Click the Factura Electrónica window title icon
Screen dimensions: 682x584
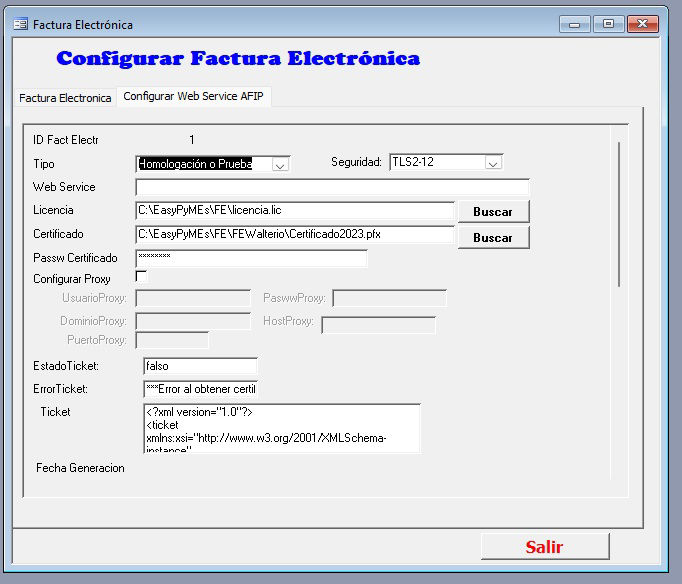click(x=20, y=24)
